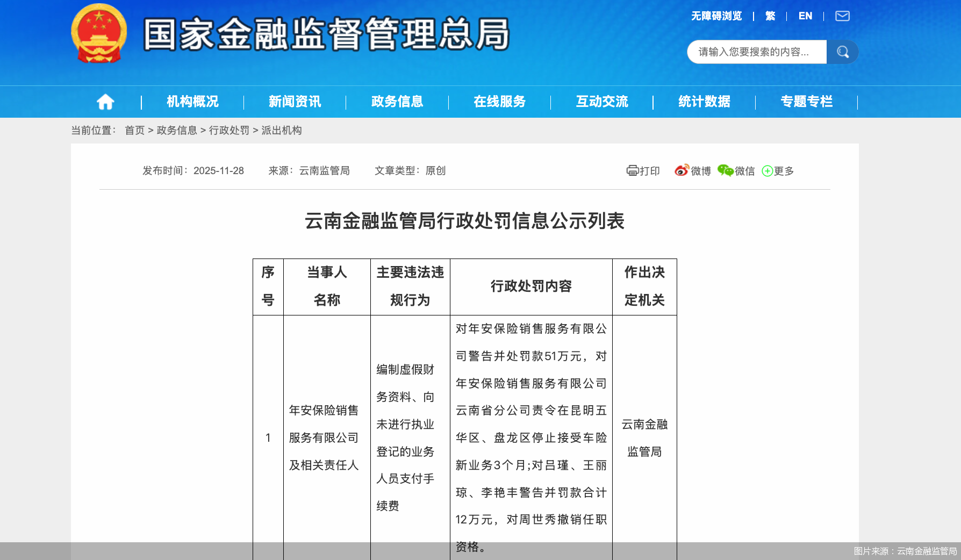Viewport: 961px width, 560px height.
Task: Click the 序号 column header
Action: [268, 286]
